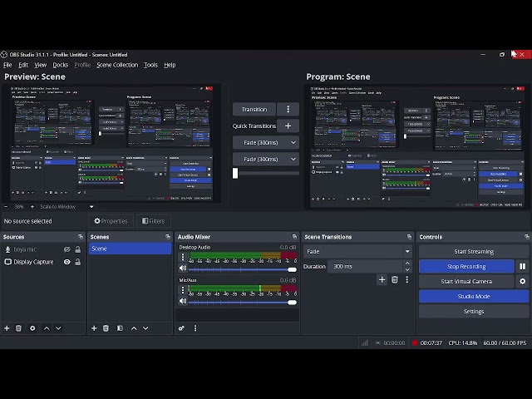Delete the selected scene with trash icon
This screenshot has height=399, width=532.
[106, 328]
